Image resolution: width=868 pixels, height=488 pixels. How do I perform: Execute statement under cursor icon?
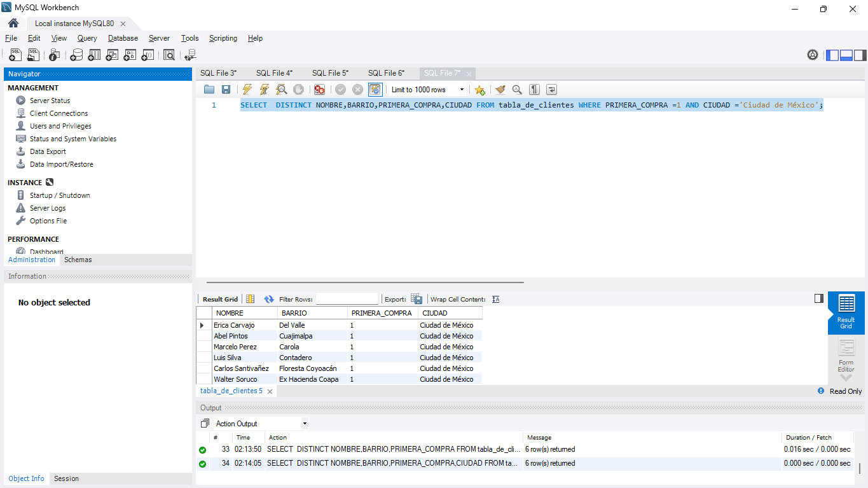tap(265, 90)
